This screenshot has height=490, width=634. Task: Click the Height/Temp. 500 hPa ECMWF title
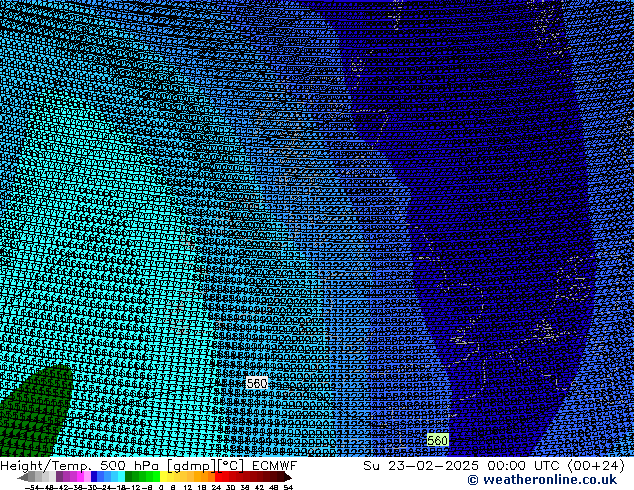coord(149,466)
